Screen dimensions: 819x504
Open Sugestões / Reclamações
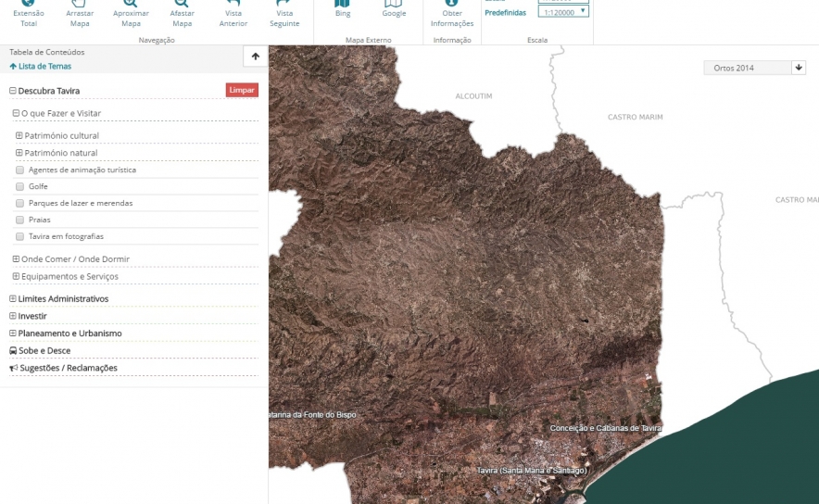point(63,368)
